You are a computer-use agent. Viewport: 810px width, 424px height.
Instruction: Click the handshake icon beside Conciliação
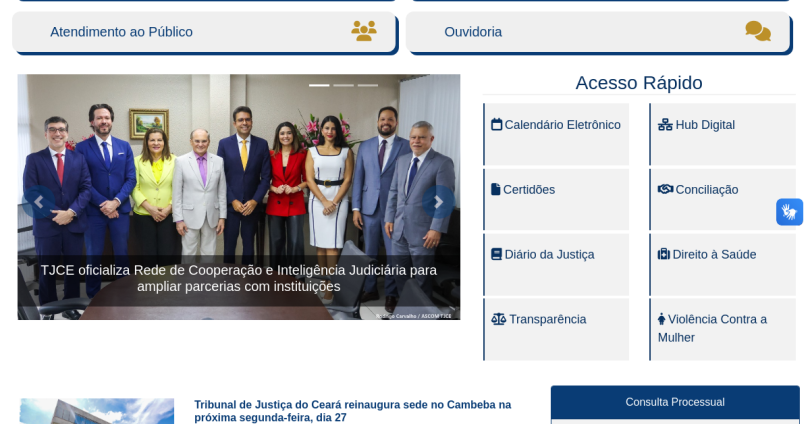click(665, 189)
